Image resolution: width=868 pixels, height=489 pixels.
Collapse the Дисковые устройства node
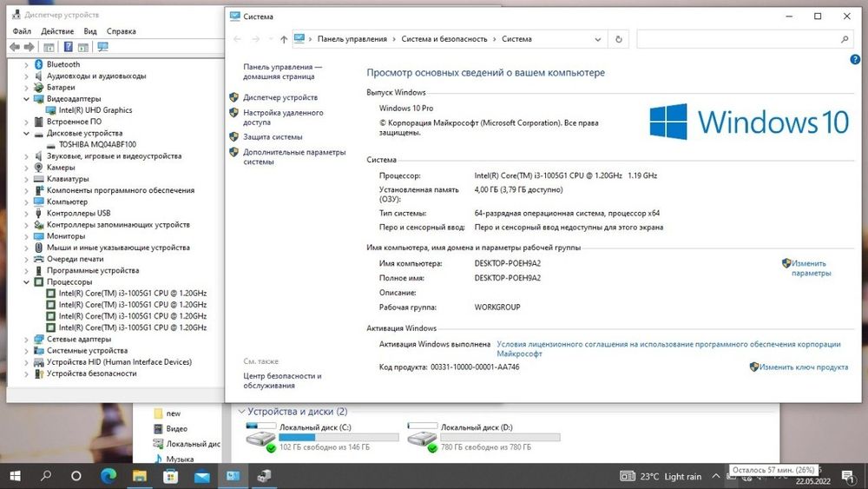[x=26, y=134]
